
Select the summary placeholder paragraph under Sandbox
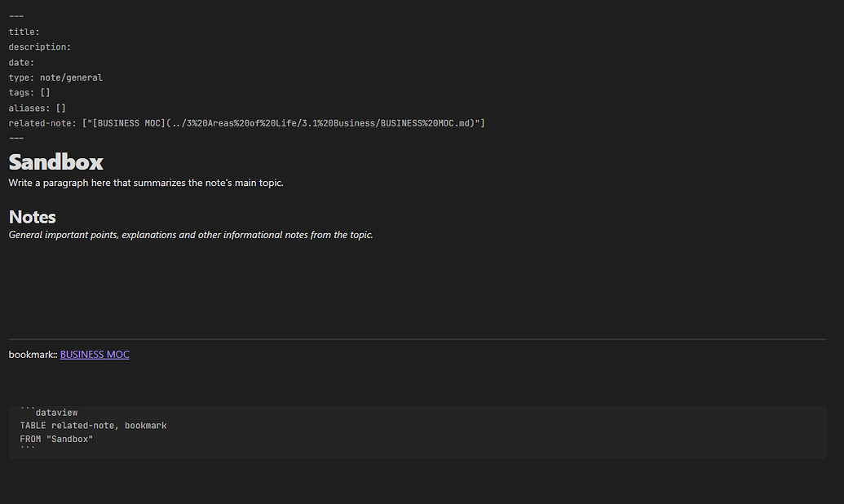point(144,183)
